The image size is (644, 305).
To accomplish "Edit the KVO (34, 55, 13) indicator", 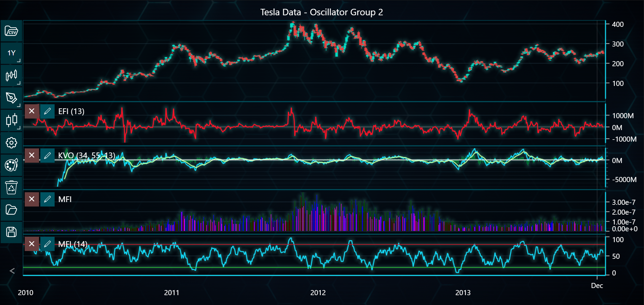I will click(x=47, y=155).
